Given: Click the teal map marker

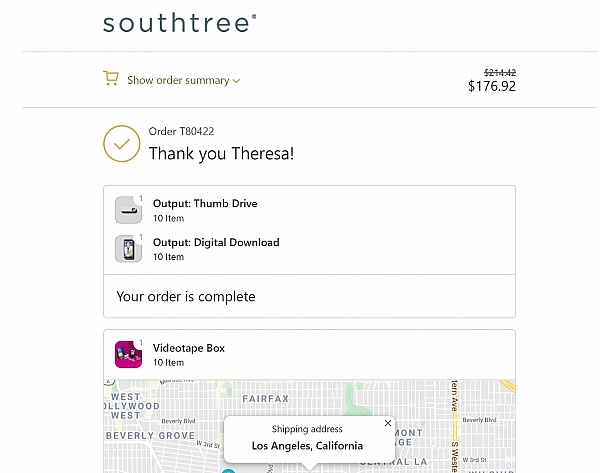Looking at the screenshot, I should click(228, 470).
